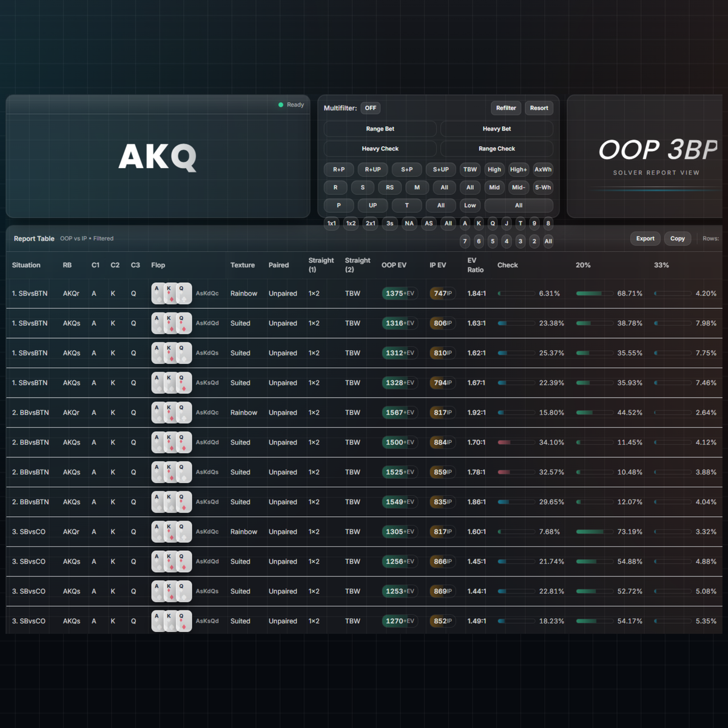Click the 1375 OOP EV badge

[x=400, y=294]
